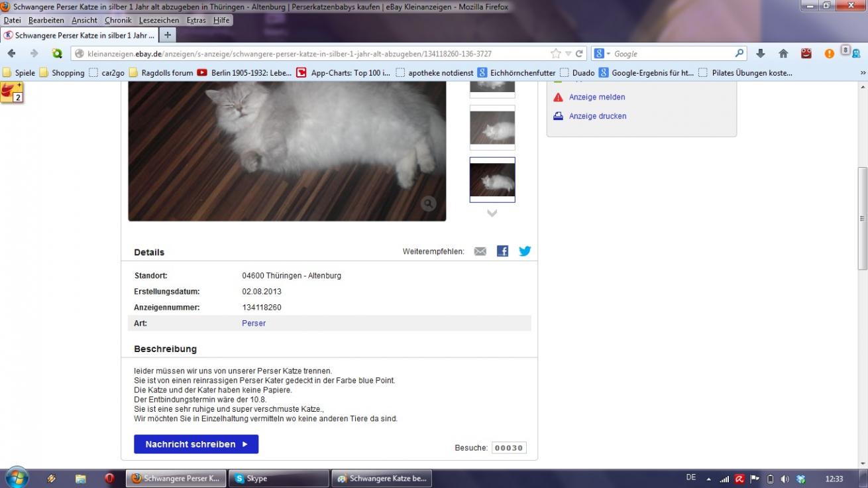Click the red warning triangle next to Anzeige melden
The width and height of the screenshot is (868, 488).
[558, 97]
